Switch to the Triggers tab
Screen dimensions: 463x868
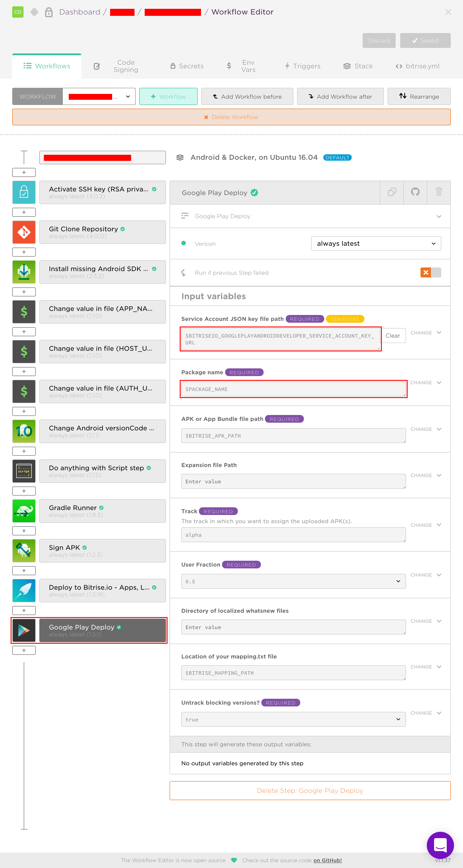pyautogui.click(x=302, y=66)
